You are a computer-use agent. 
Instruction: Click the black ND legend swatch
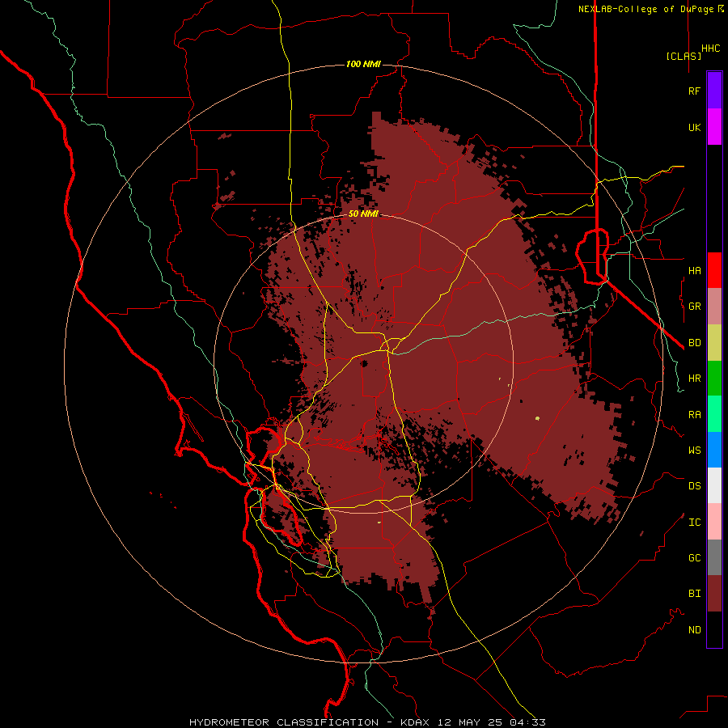click(714, 629)
